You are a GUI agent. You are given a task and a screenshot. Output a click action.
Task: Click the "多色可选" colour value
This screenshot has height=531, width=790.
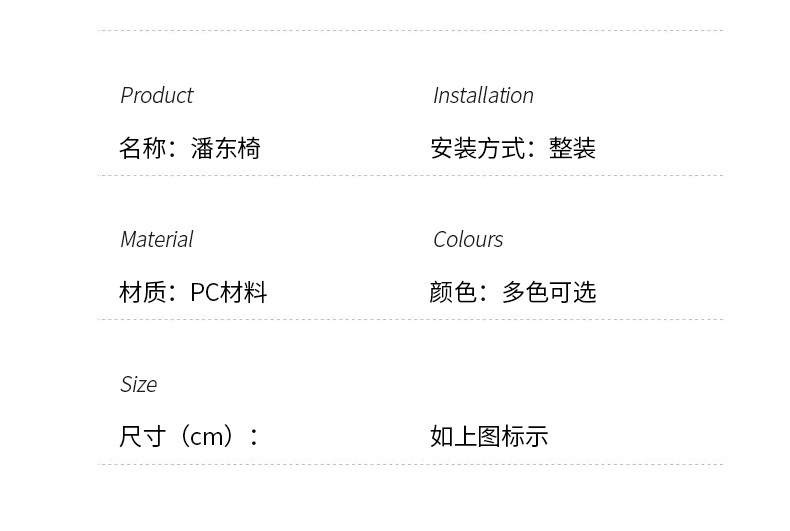pyautogui.click(x=549, y=292)
